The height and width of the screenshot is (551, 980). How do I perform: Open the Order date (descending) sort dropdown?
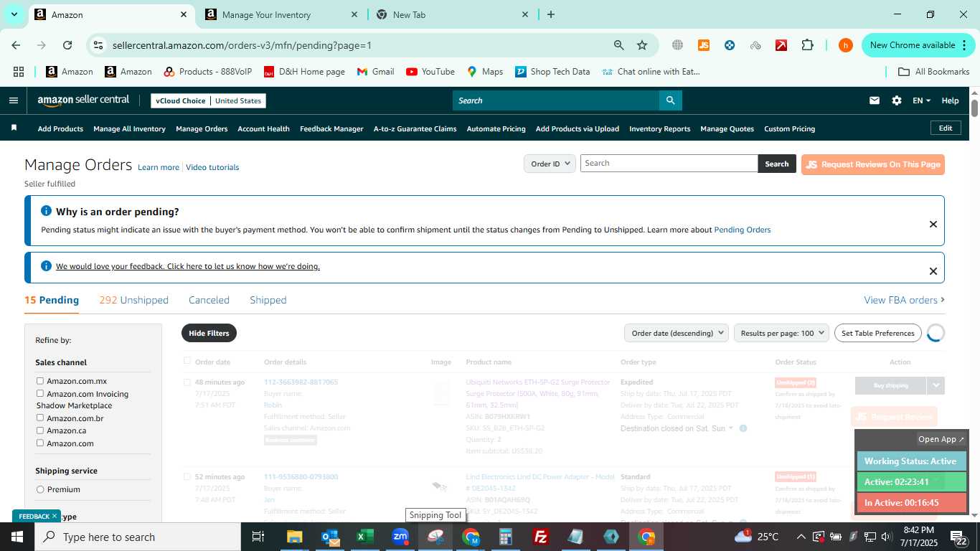pos(677,333)
